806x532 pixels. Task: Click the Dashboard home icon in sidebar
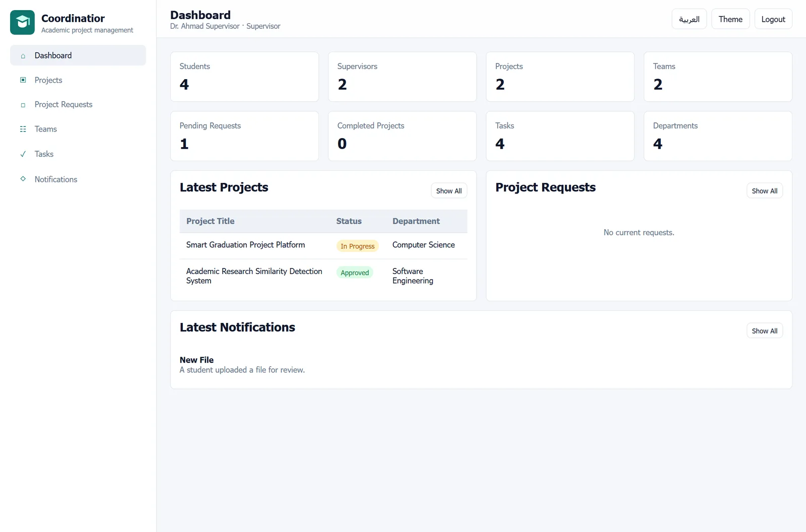23,56
